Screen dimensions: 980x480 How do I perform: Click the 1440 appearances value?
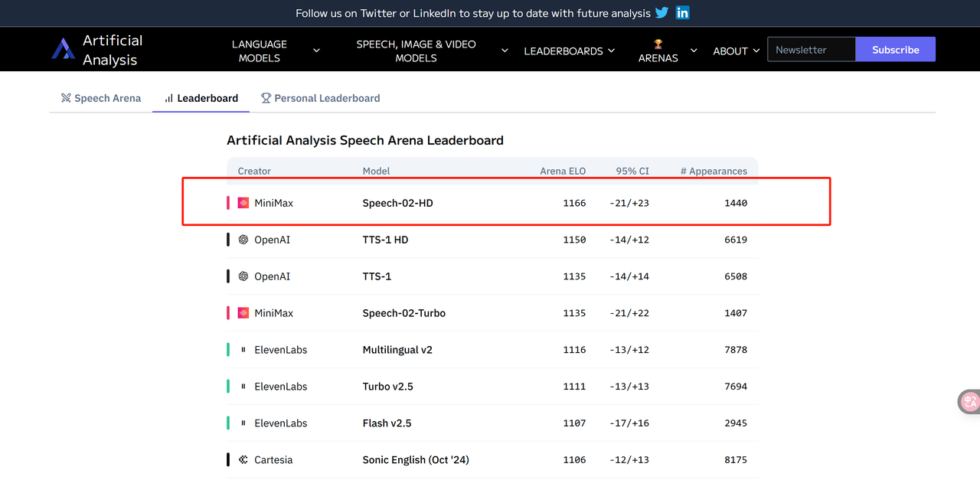736,203
